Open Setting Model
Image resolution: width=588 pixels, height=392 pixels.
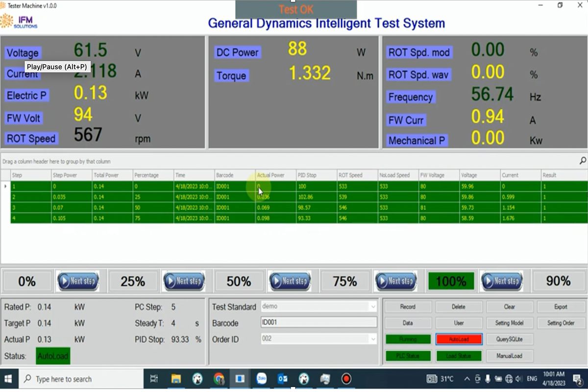[510, 323]
